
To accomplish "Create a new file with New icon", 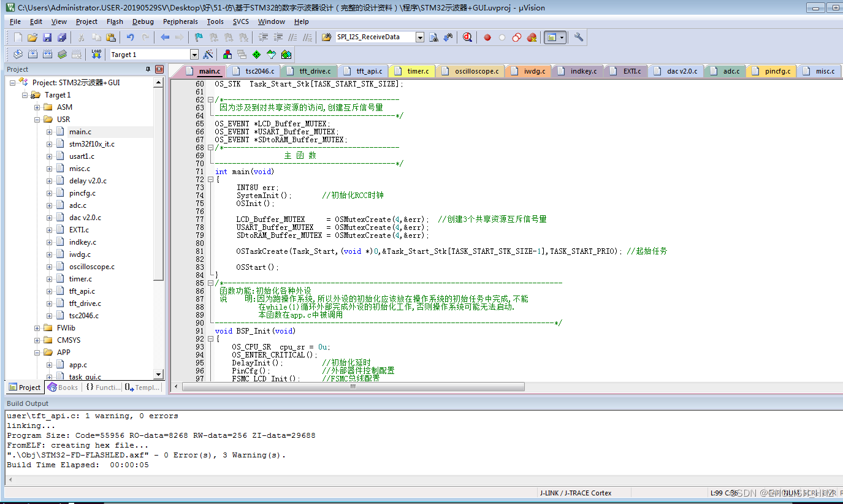I will (x=18, y=37).
